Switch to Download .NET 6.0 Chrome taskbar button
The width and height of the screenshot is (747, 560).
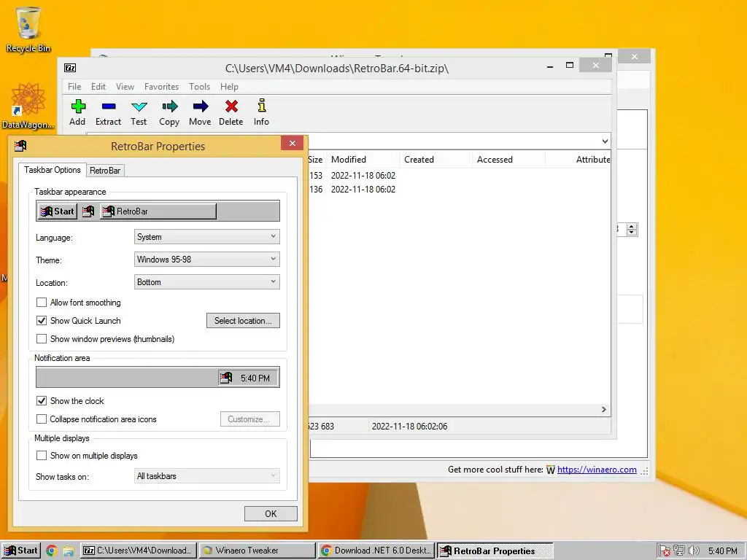(376, 551)
